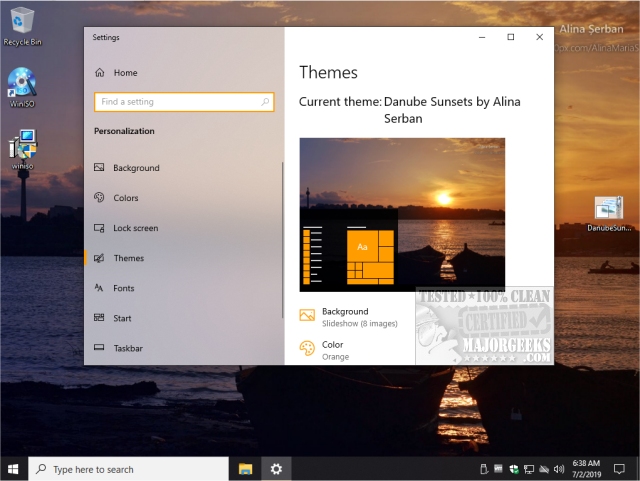Click the Find a setting search field
This screenshot has width=640, height=481.
184,102
